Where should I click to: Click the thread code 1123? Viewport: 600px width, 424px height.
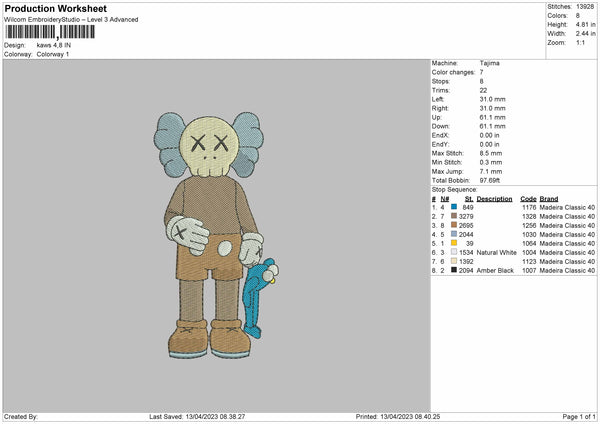tap(529, 261)
